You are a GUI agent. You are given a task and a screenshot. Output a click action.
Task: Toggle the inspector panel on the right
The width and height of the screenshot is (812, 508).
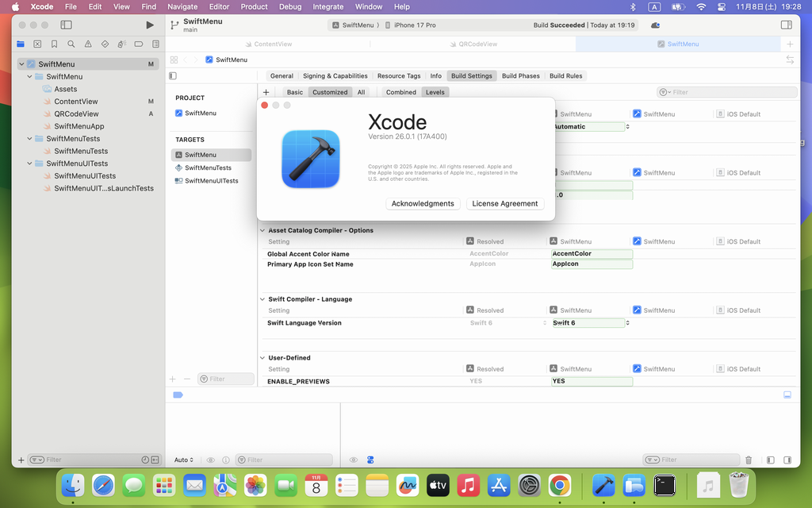(787, 25)
